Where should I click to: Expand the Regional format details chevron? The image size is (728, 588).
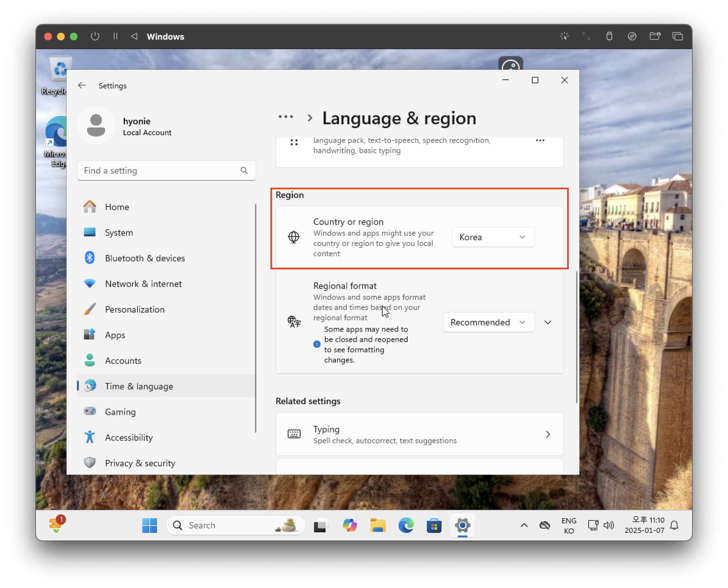click(548, 322)
